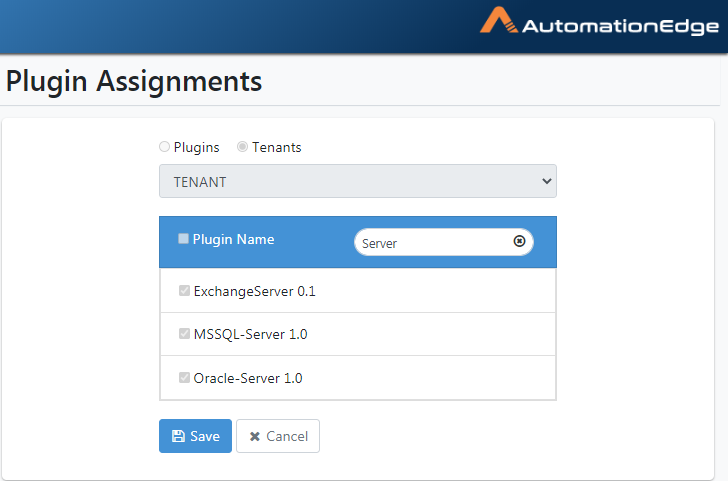728x481 pixels.
Task: Click the Plugin Assignments page title
Action: (134, 81)
